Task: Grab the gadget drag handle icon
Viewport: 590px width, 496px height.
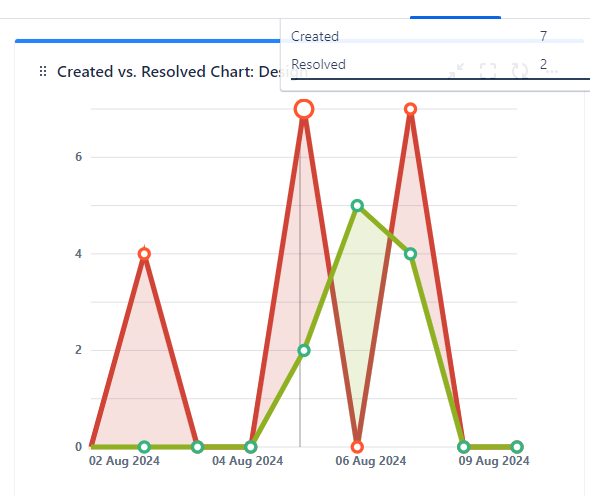Action: coord(43,71)
